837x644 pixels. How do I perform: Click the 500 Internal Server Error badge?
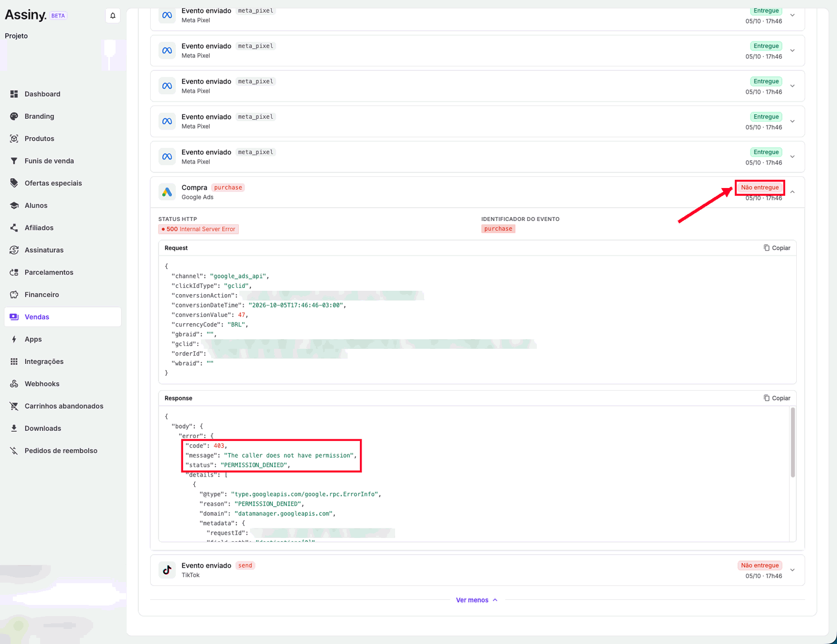(x=199, y=229)
